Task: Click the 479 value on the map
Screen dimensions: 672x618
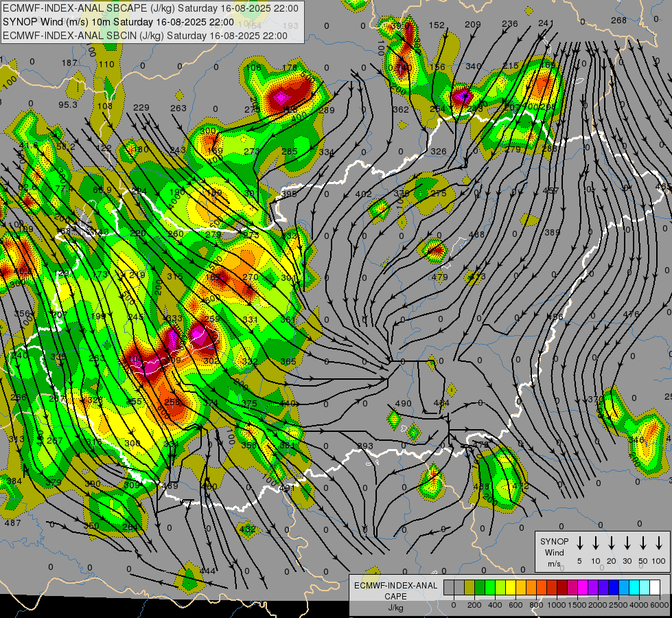Action: click(440, 277)
